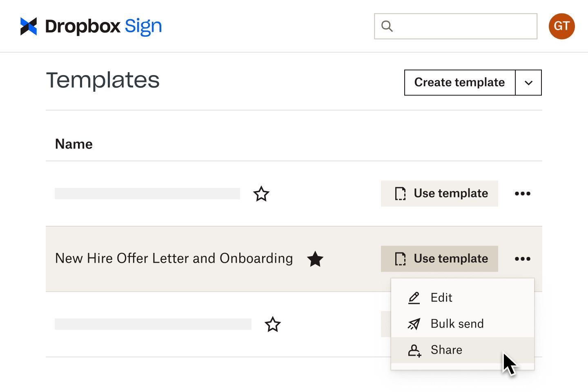Unstar the New Hire Offer Letter template
This screenshot has width=588, height=392.
[315, 258]
